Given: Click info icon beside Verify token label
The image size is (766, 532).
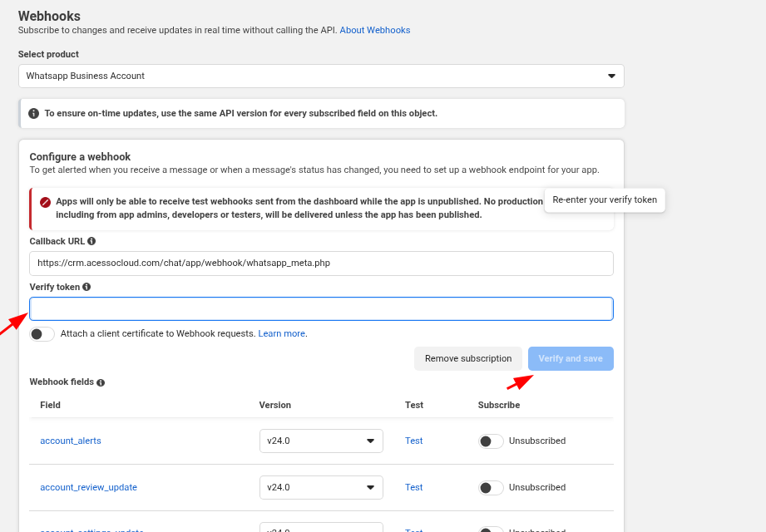Looking at the screenshot, I should pyautogui.click(x=86, y=287).
